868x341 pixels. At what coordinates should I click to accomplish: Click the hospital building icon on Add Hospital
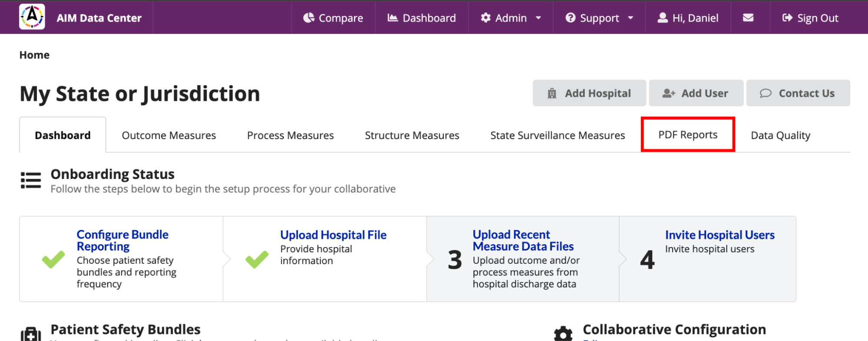pyautogui.click(x=552, y=93)
